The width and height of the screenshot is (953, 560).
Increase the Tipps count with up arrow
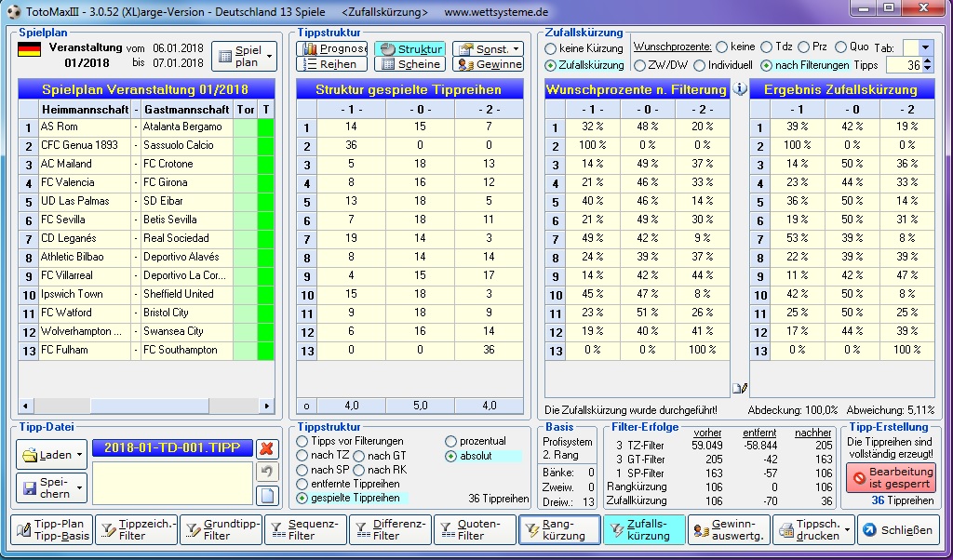click(x=928, y=61)
